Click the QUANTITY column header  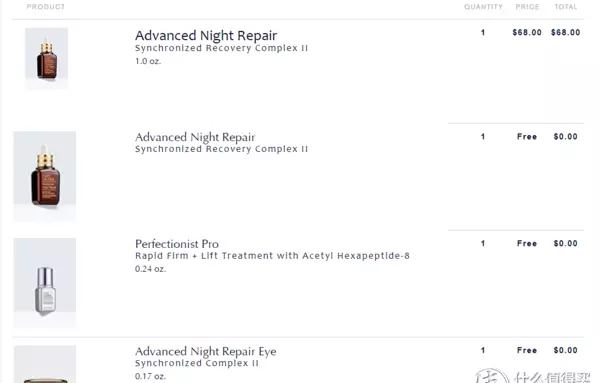(x=483, y=7)
